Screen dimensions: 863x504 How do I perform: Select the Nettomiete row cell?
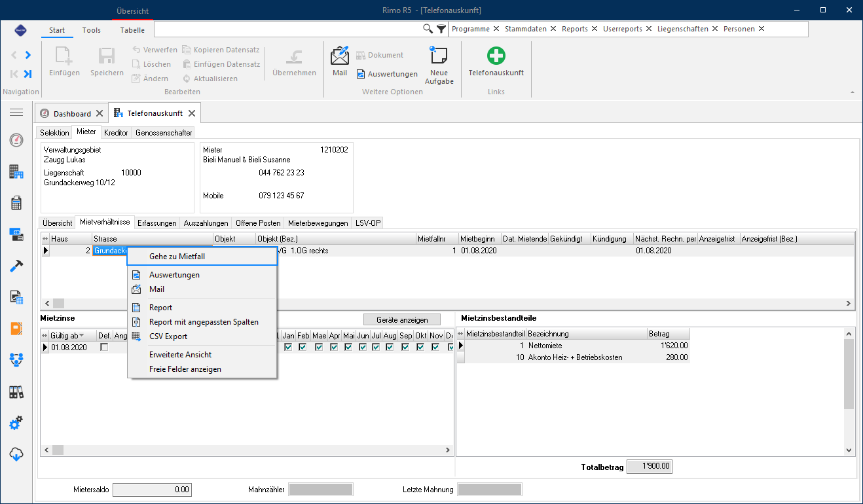(x=587, y=346)
